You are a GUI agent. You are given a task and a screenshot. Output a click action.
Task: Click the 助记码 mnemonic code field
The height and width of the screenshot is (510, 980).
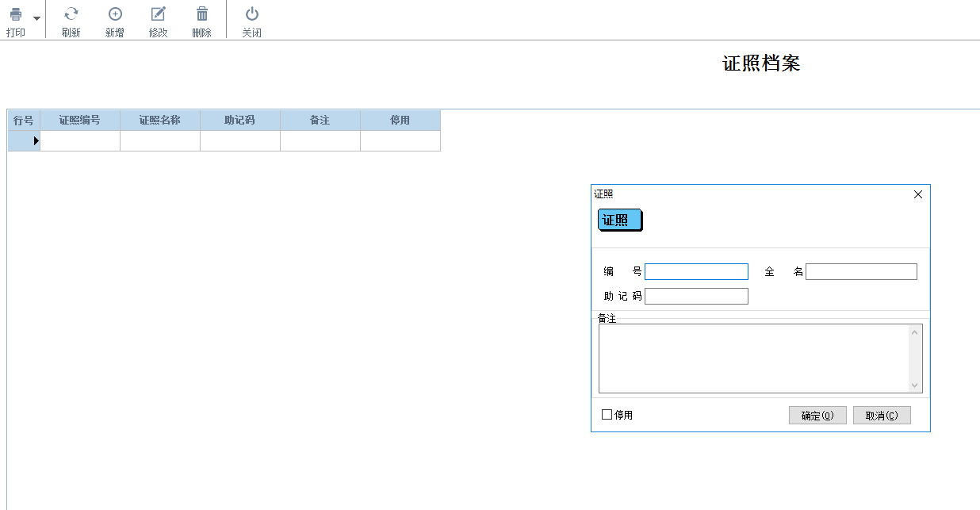click(x=696, y=297)
